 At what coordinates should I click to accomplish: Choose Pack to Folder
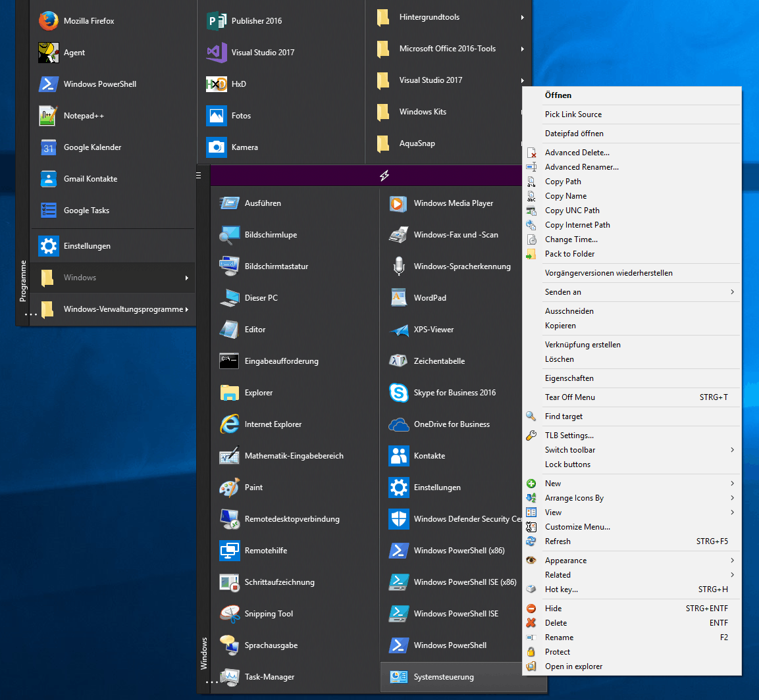pos(632,253)
